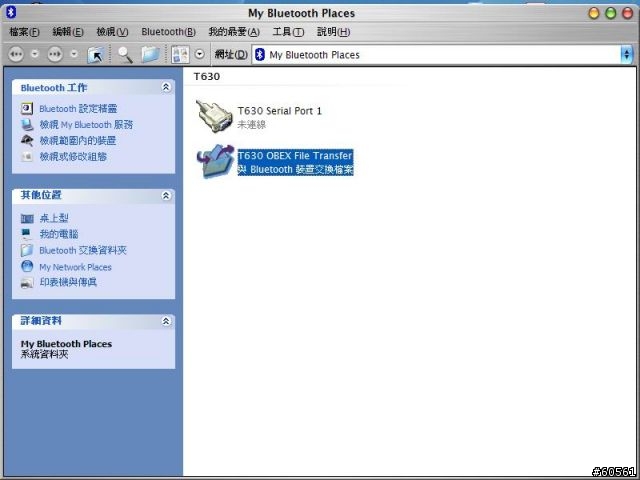Open the 說明(H) menu
Screen dimensions: 640x480
(x=333, y=32)
